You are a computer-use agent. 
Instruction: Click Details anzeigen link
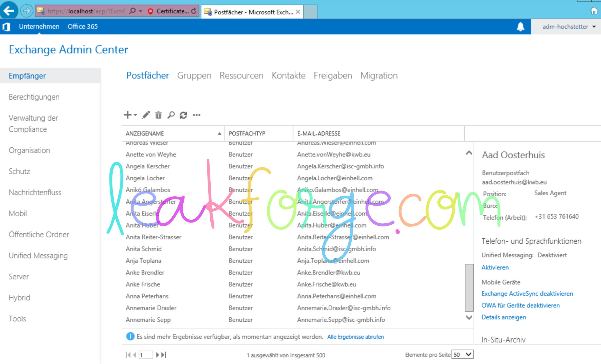pos(504,317)
